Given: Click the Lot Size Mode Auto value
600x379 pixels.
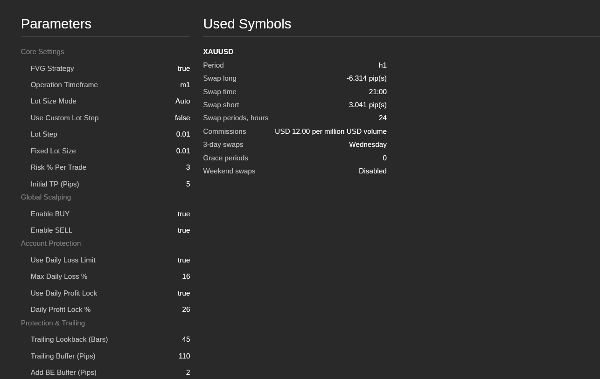Looking at the screenshot, I should point(183,101).
